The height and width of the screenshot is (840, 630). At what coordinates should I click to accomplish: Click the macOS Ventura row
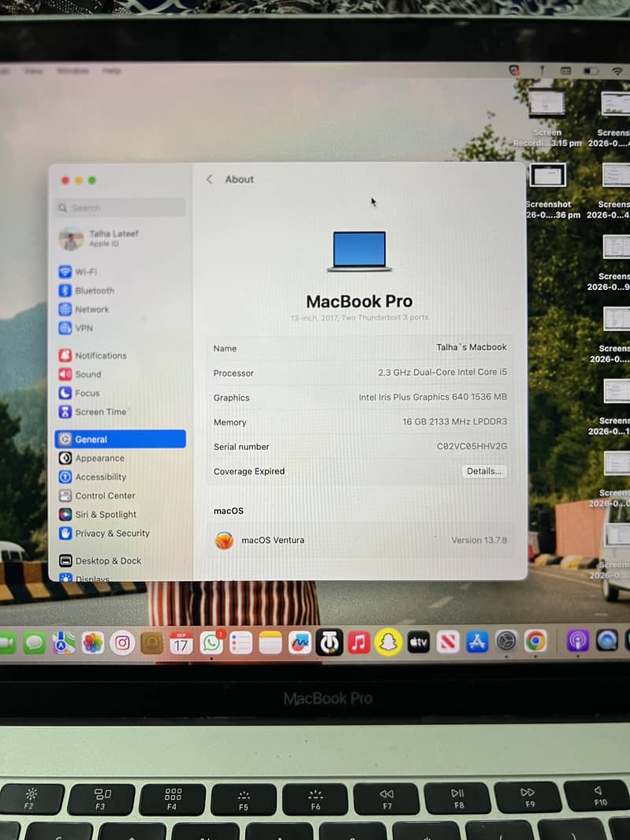pyautogui.click(x=360, y=540)
